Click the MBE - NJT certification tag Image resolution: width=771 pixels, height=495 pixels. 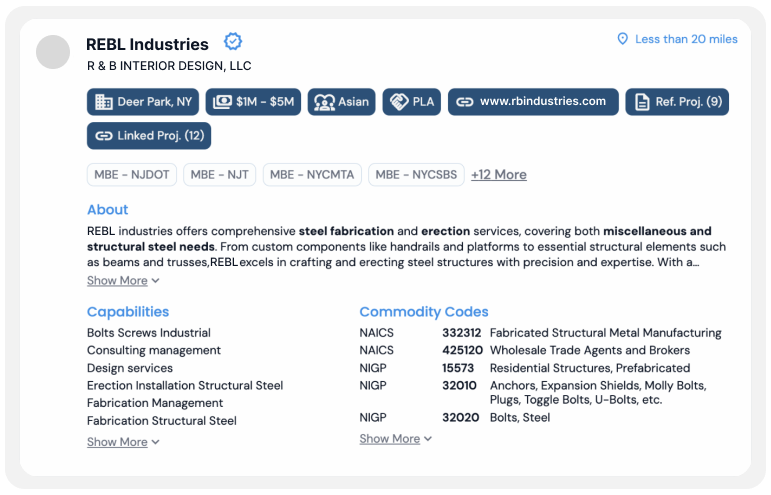(219, 175)
